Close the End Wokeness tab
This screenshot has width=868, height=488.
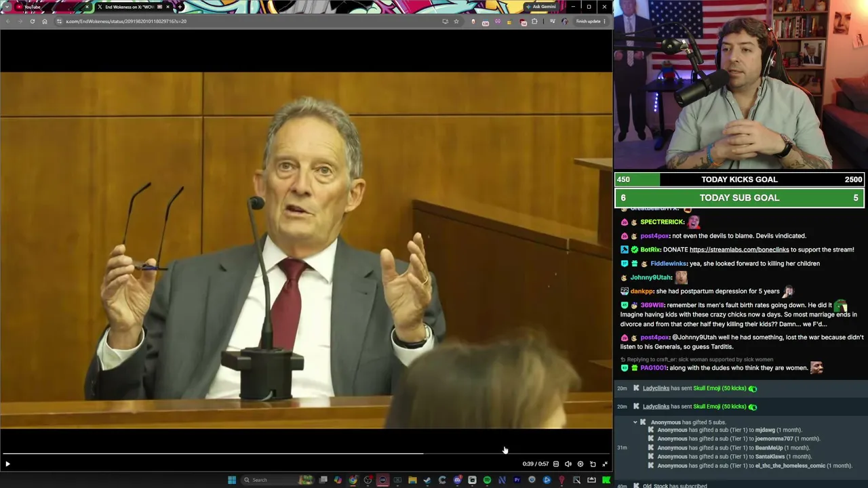(167, 7)
